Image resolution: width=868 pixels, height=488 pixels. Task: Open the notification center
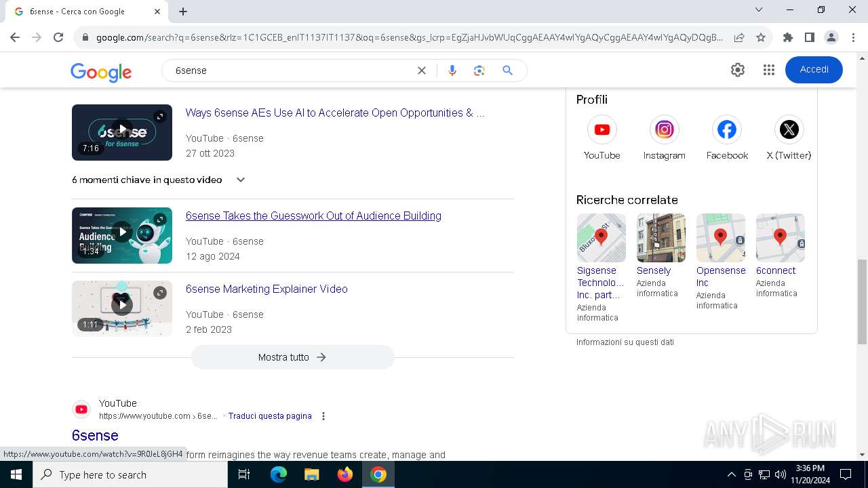point(846,474)
